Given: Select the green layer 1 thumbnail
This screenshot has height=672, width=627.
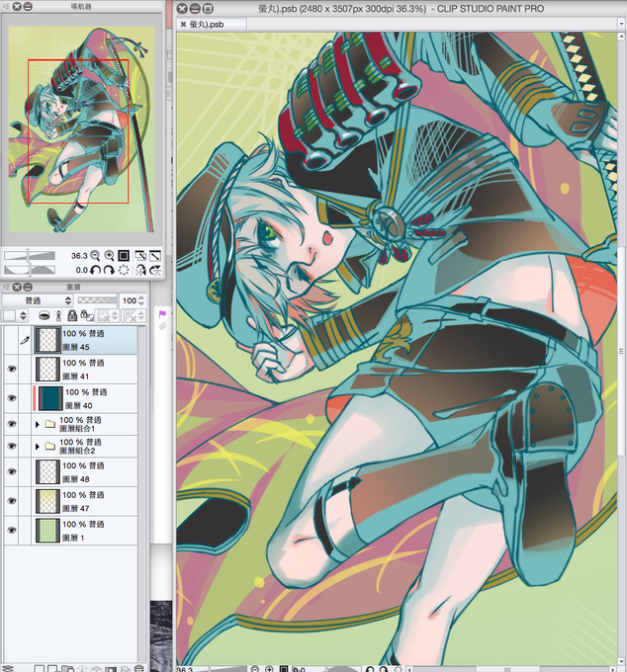Looking at the screenshot, I should [x=47, y=530].
